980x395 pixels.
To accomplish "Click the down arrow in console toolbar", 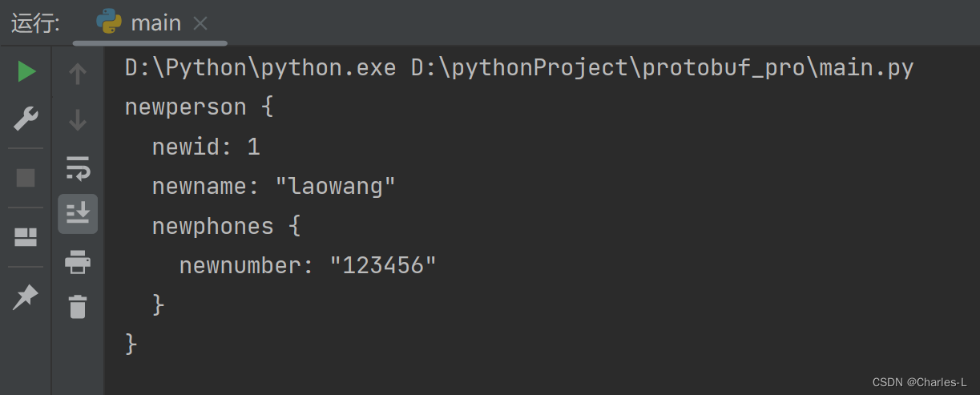I will pos(78,120).
